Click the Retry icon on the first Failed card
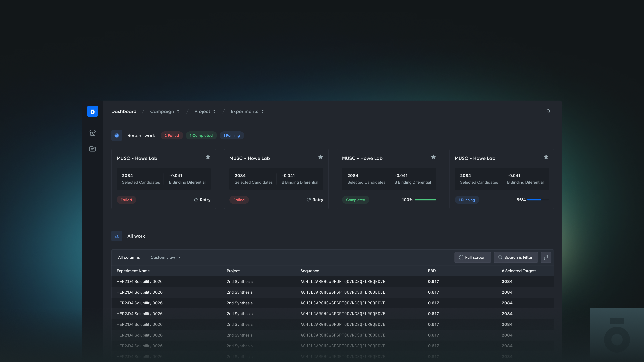 [196, 200]
